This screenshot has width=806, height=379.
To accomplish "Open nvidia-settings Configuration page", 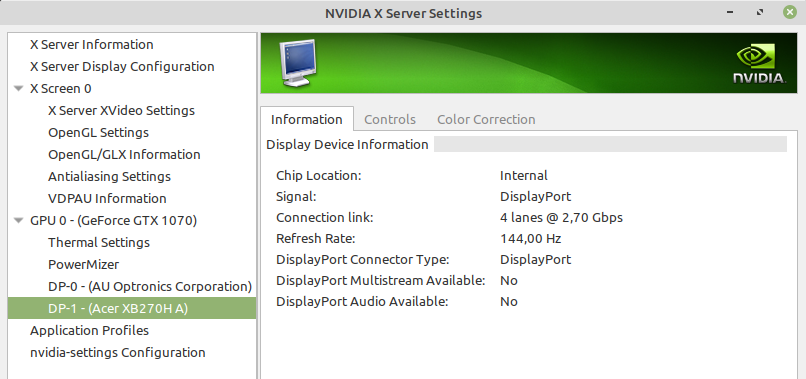I will pos(118,353).
